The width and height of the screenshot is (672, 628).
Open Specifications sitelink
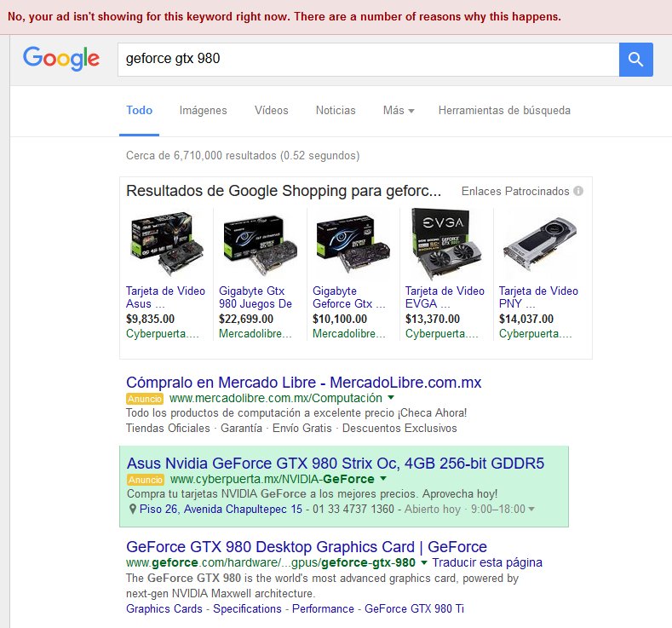247,608
